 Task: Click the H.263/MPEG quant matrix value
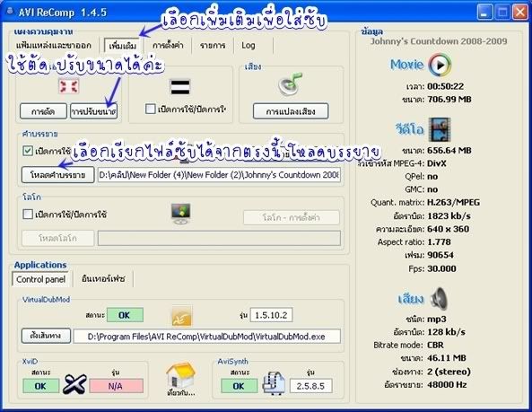pos(453,203)
